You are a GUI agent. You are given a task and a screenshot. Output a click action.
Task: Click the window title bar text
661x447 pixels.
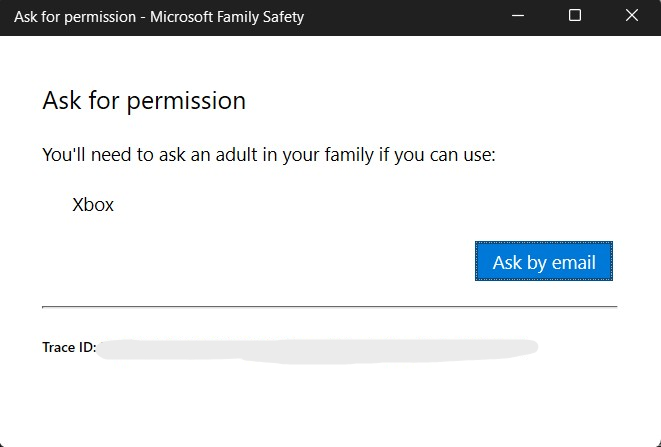158,16
